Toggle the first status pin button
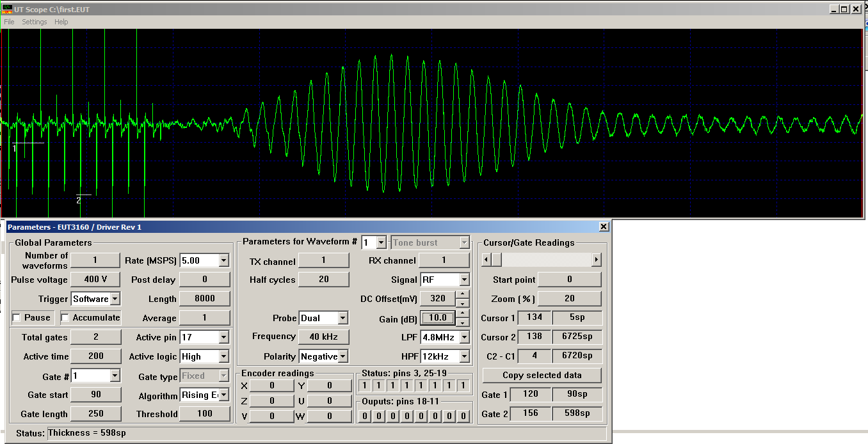 [x=364, y=386]
